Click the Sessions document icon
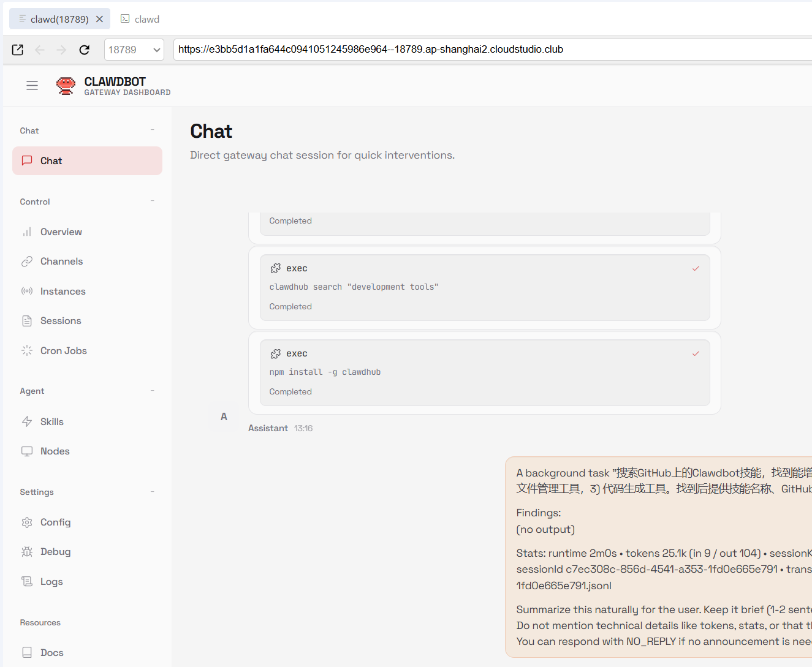Image resolution: width=812 pixels, height=667 pixels. [27, 321]
